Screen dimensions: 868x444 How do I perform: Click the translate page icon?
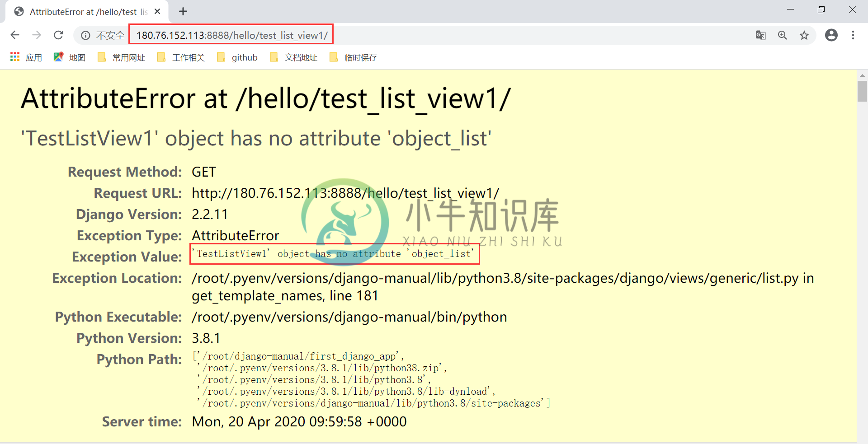[761, 35]
